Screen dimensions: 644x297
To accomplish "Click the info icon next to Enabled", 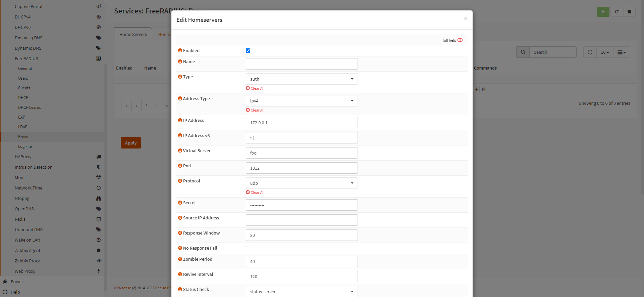I will pos(180,50).
